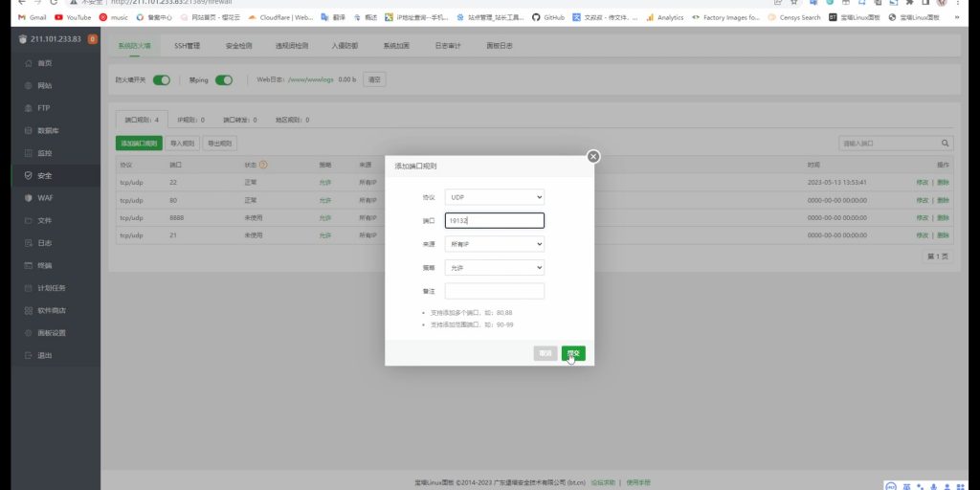
Task: Launch the 终端 terminal sidebar icon
Action: (x=29, y=265)
